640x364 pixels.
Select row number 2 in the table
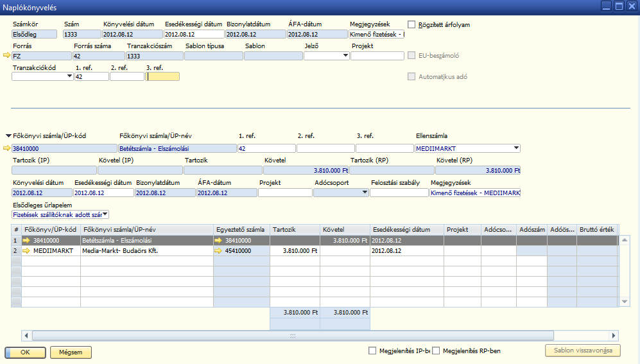tap(16, 250)
